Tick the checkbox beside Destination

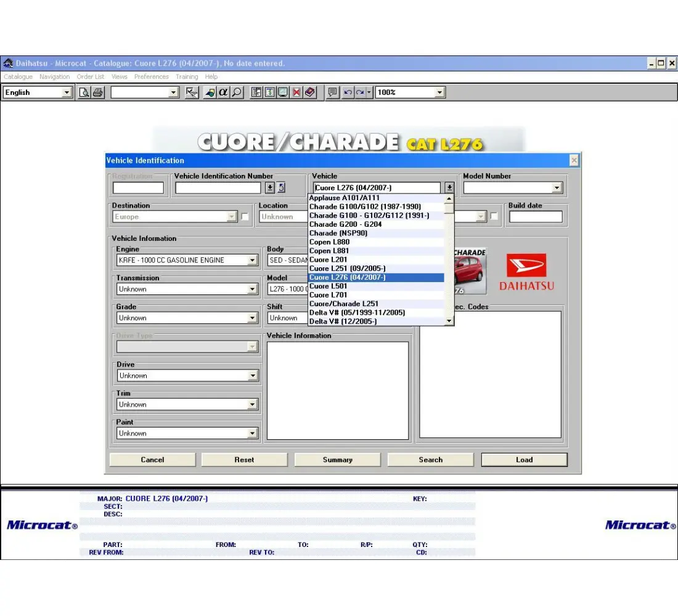pos(245,217)
